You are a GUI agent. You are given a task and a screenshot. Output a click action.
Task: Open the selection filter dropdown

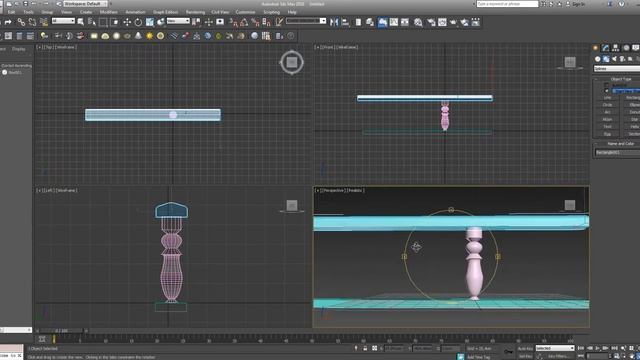pyautogui.click(x=63, y=21)
